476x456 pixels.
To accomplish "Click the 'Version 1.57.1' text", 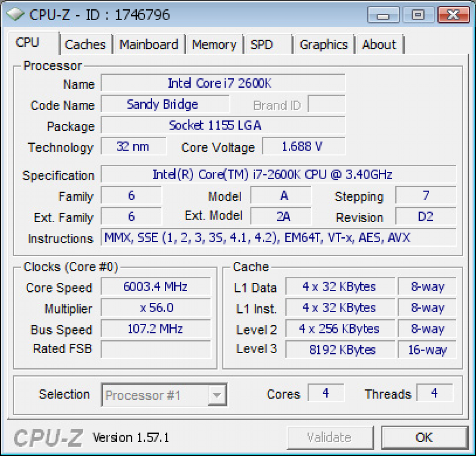I will (131, 437).
